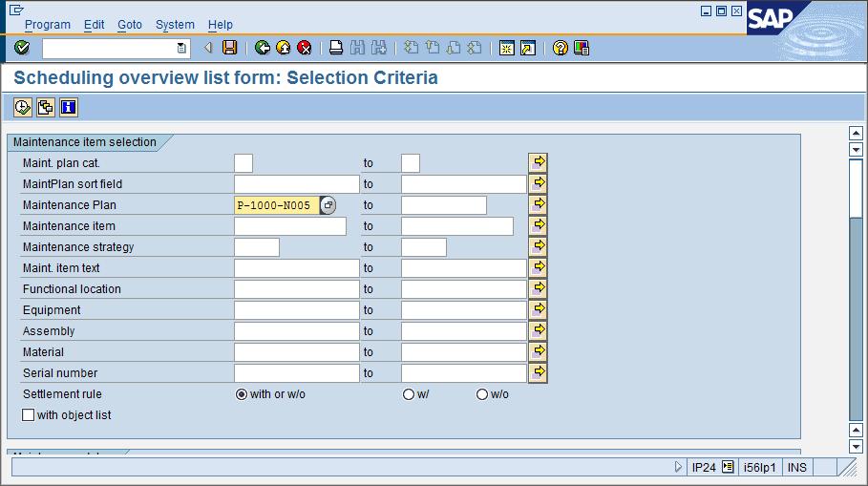Screen dimensions: 868x486
Task: Select the 'w/o' settlement rule radio button
Action: tap(482, 394)
